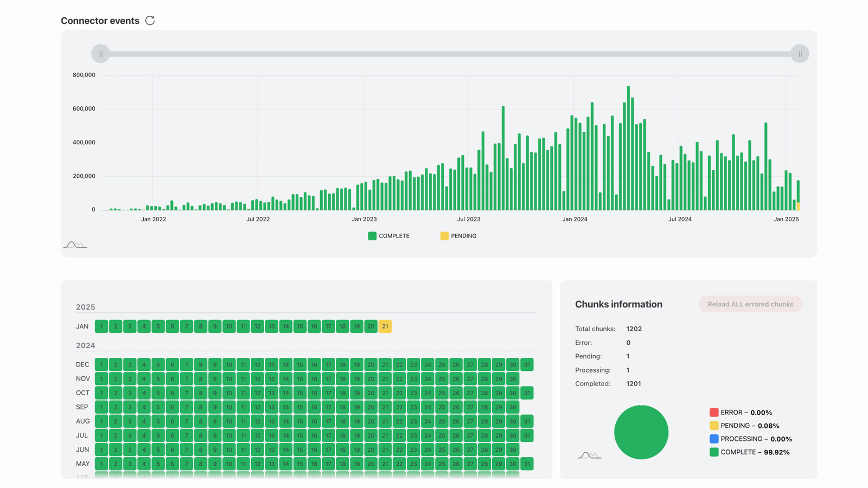Click the refresh icon beside Connector events
The width and height of the screenshot is (868, 488).
pyautogui.click(x=150, y=21)
